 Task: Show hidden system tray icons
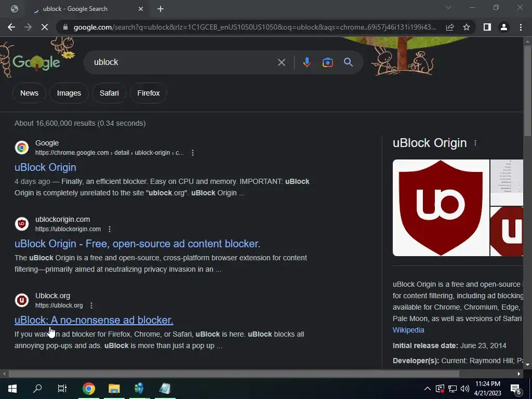pos(427,389)
